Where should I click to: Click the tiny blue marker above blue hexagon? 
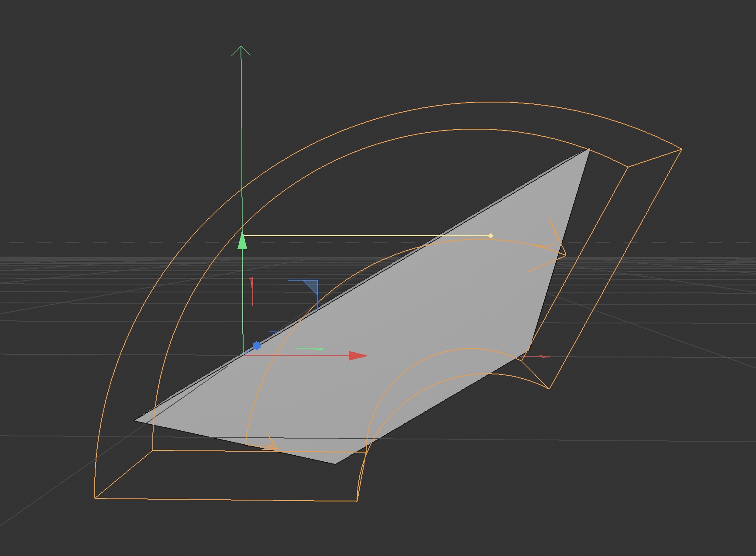(x=273, y=332)
